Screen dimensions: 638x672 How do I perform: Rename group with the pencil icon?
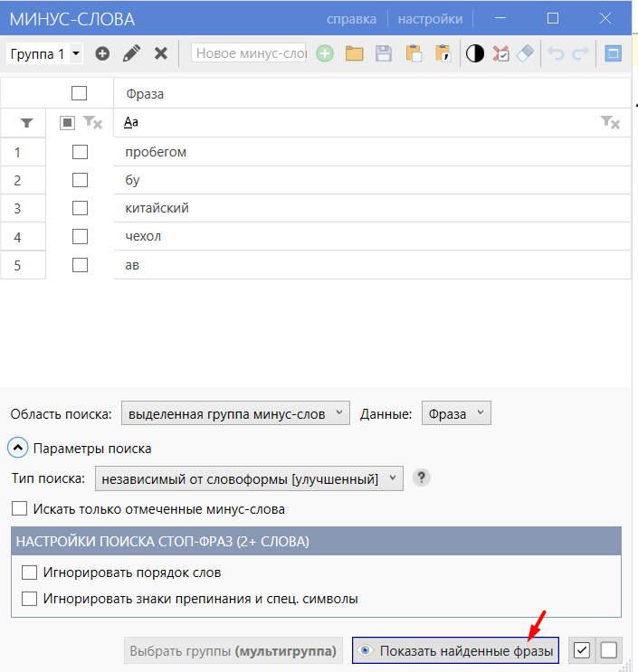[131, 53]
